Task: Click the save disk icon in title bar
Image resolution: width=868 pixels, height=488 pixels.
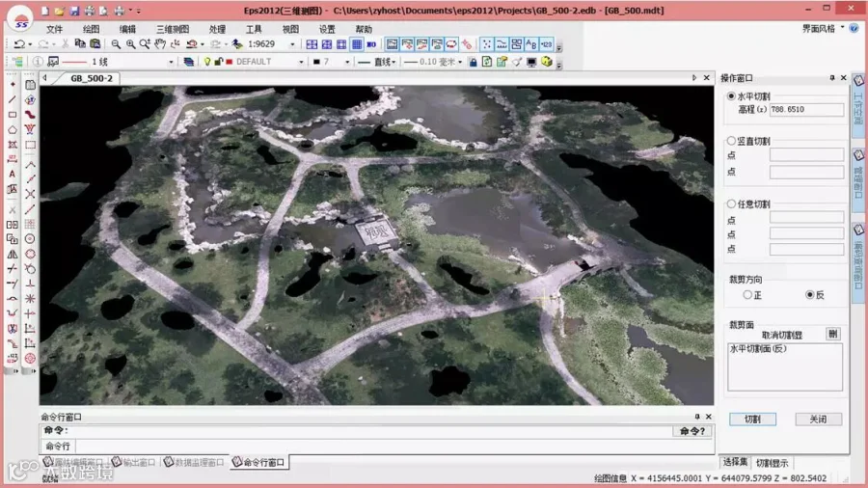Action: click(74, 11)
